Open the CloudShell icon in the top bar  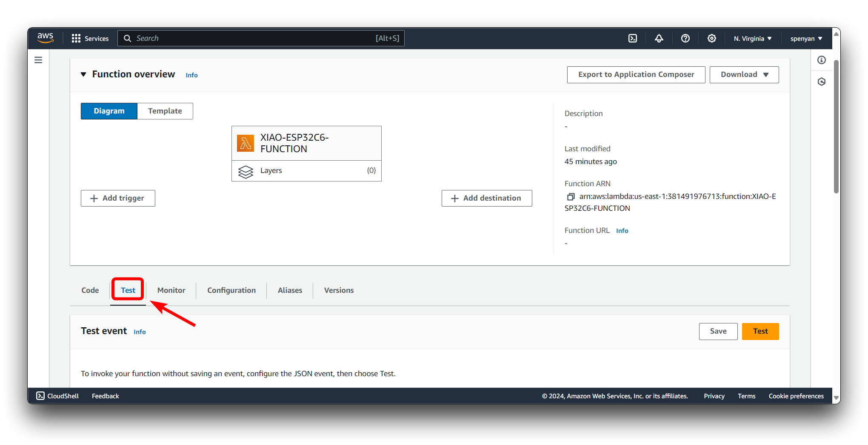coord(633,38)
